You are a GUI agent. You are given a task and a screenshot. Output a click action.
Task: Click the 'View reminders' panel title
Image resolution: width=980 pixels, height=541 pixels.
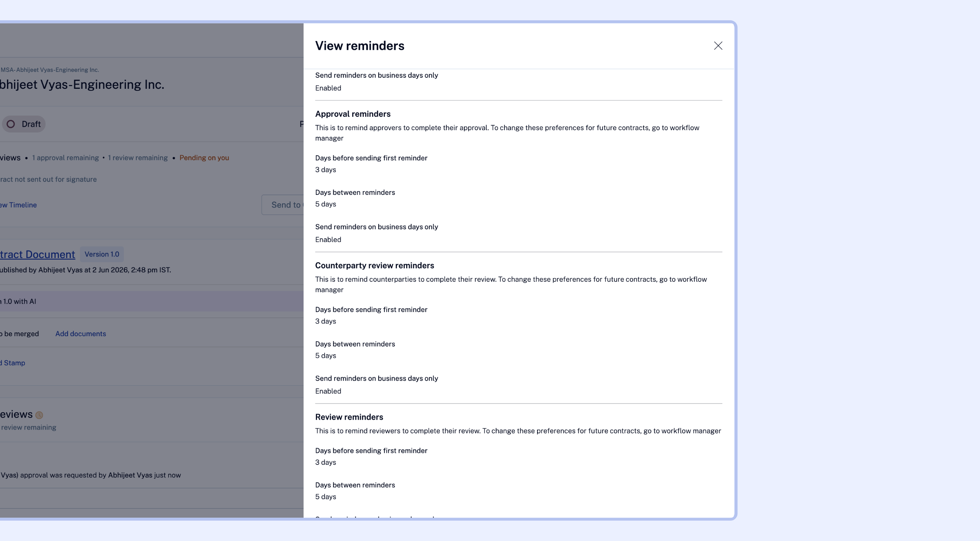[x=360, y=46]
